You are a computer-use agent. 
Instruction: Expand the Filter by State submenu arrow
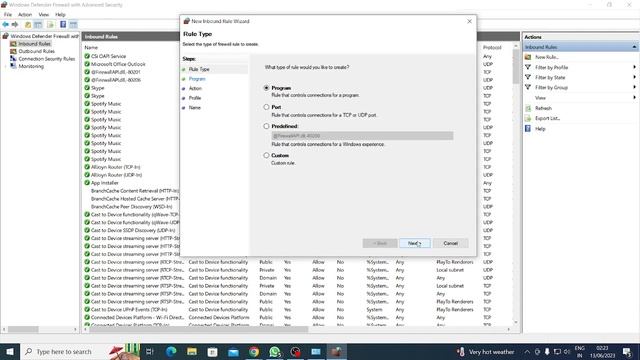point(634,77)
